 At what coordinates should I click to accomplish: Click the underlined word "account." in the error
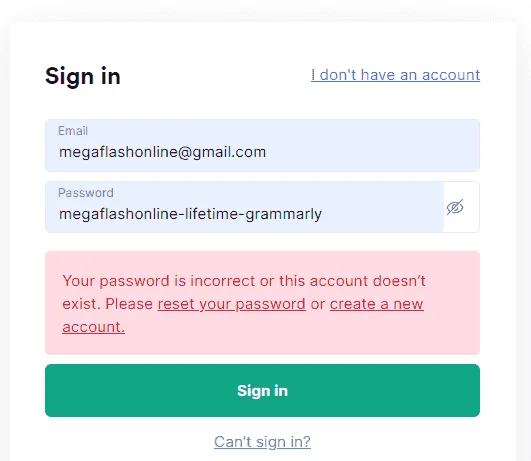[x=93, y=327]
